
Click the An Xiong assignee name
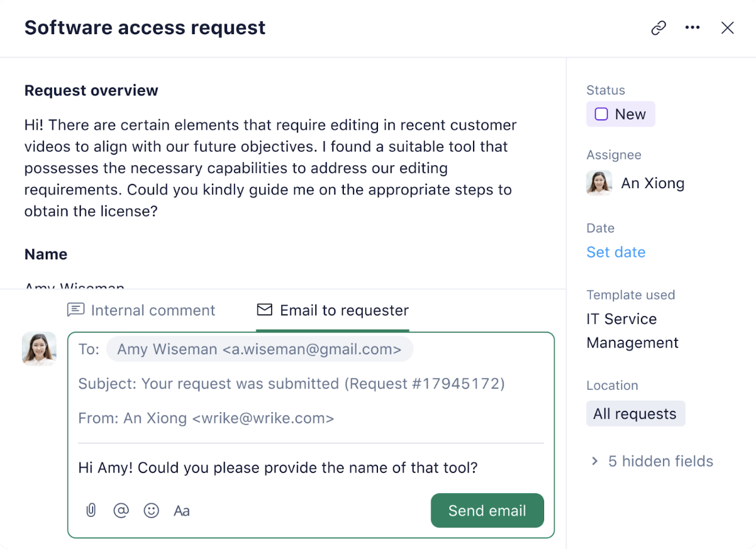[x=653, y=183]
